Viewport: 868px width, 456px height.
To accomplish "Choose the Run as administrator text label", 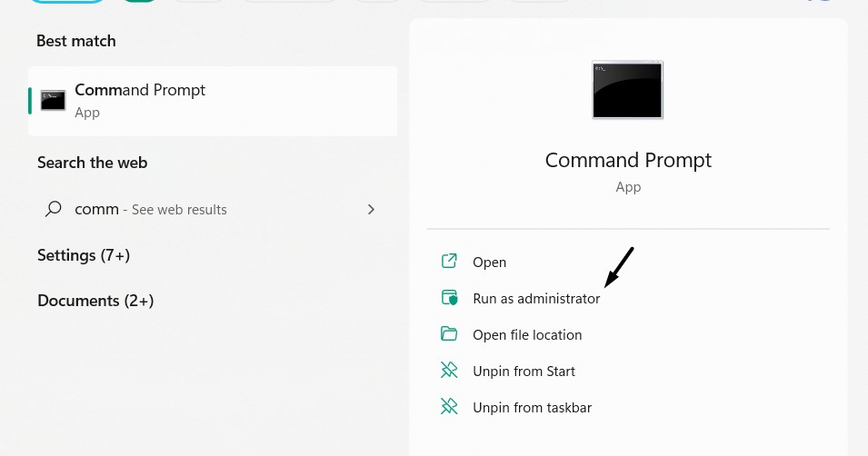I will [x=536, y=299].
